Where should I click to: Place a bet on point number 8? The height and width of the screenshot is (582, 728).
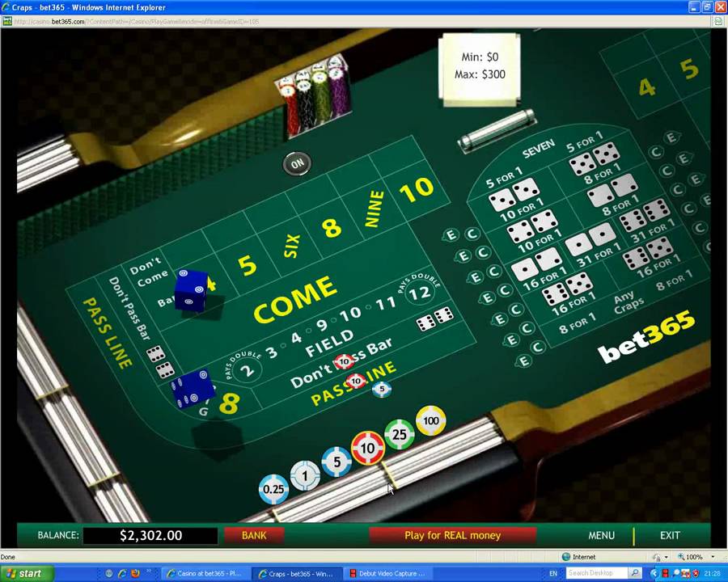[x=332, y=227]
